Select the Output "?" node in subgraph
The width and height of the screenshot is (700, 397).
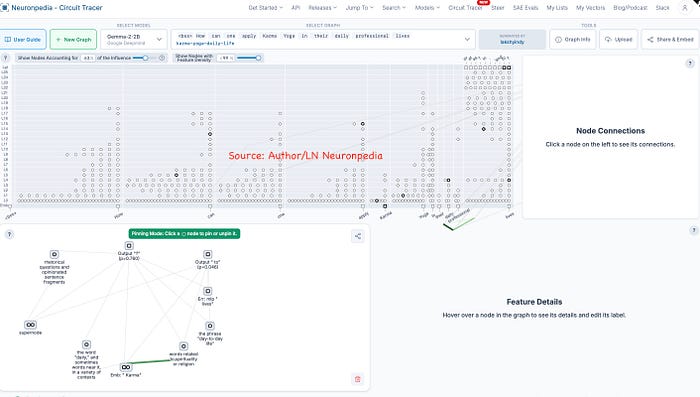click(129, 246)
